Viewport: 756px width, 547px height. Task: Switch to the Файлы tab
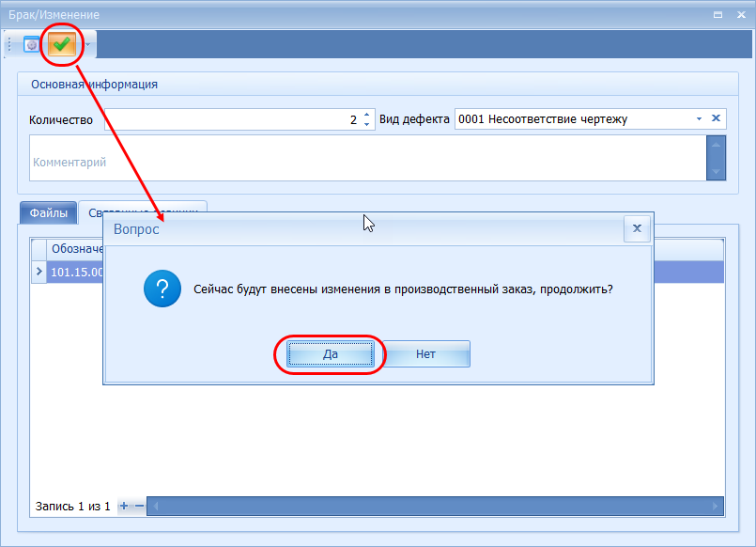(48, 213)
